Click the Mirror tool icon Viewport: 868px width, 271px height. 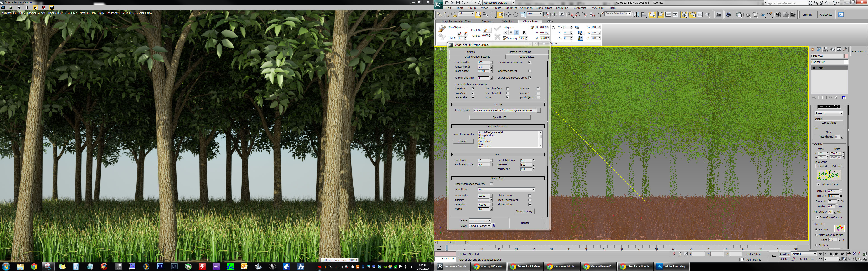coord(636,14)
